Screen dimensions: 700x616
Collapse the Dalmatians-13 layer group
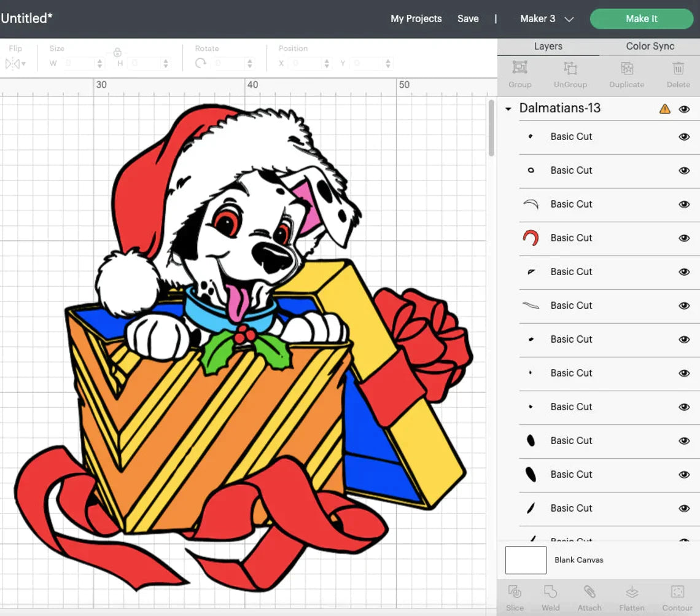[x=508, y=109]
